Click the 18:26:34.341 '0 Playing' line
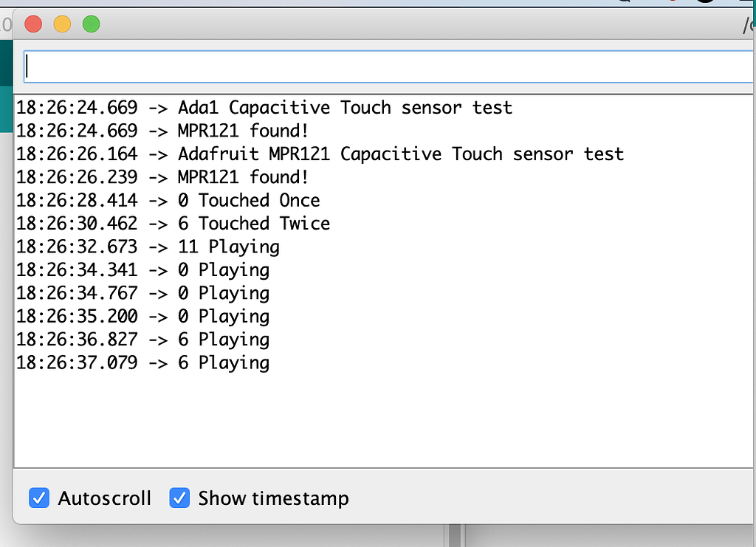 point(142,269)
